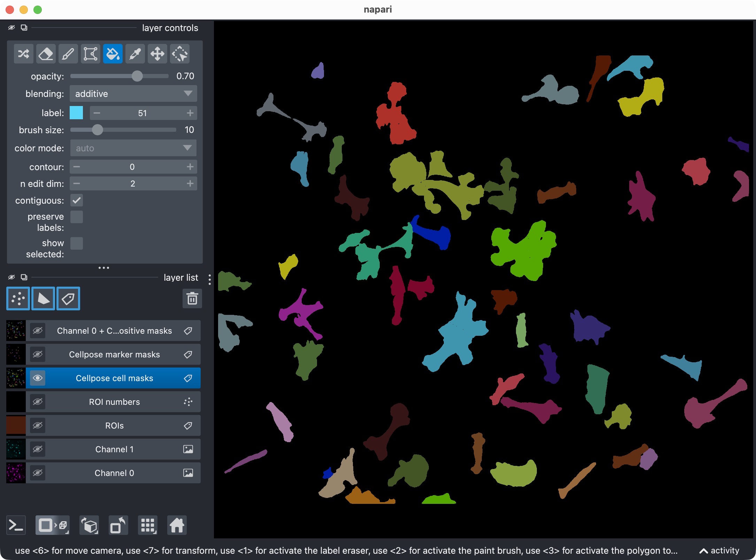Show the Channel 0 + C...ositive masks layer
The image size is (756, 560).
point(38,331)
